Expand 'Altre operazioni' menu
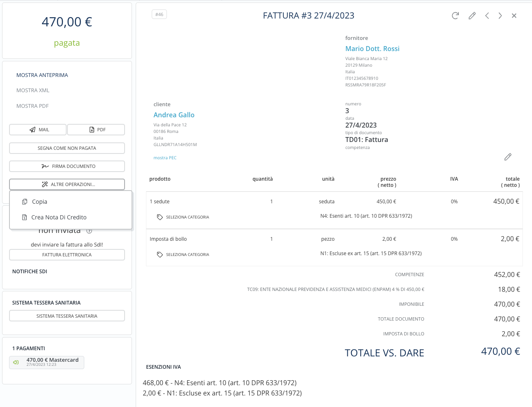Image resolution: width=532 pixels, height=407 pixels. [67, 184]
